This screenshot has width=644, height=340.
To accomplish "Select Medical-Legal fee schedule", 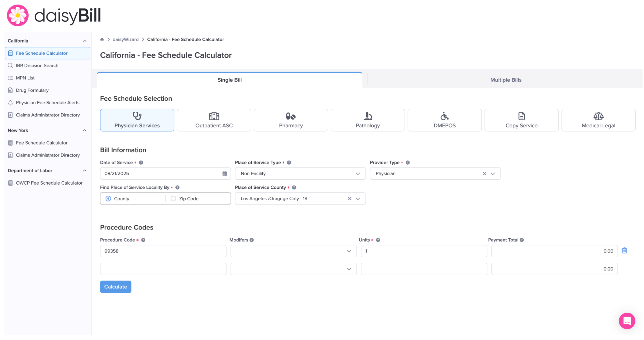I will pos(598,120).
